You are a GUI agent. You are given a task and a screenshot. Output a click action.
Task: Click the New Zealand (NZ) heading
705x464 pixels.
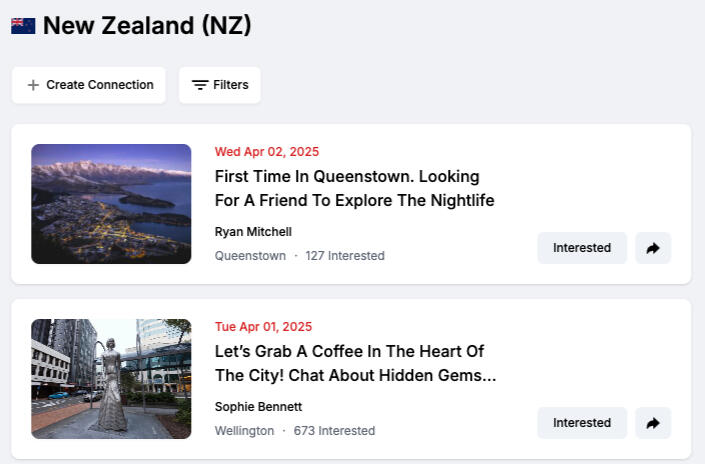[x=147, y=26]
